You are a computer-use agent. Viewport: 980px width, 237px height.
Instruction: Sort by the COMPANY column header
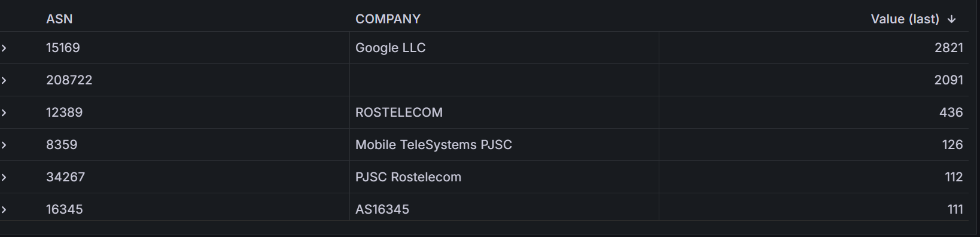pyautogui.click(x=388, y=19)
